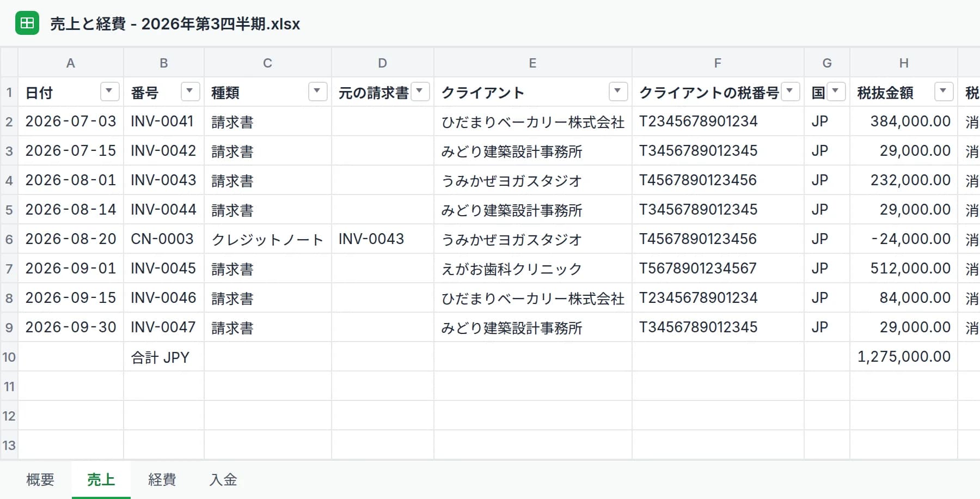Select the 232,000.00 amount cell
Image resolution: width=980 pixels, height=499 pixels.
point(904,180)
